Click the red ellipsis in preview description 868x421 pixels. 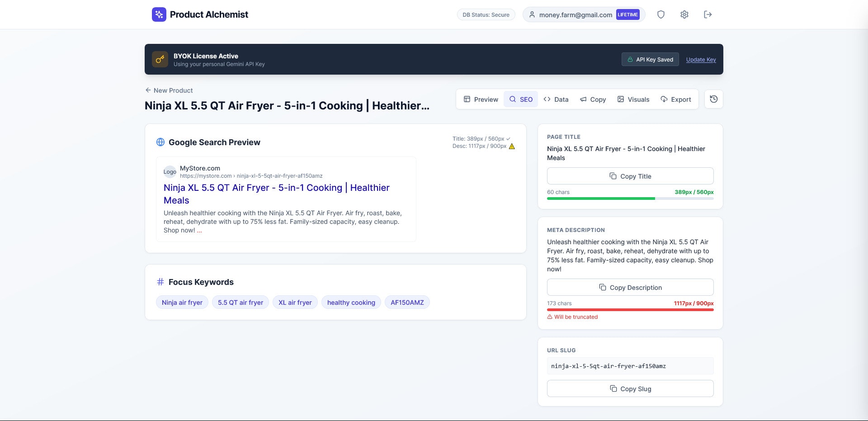click(199, 230)
